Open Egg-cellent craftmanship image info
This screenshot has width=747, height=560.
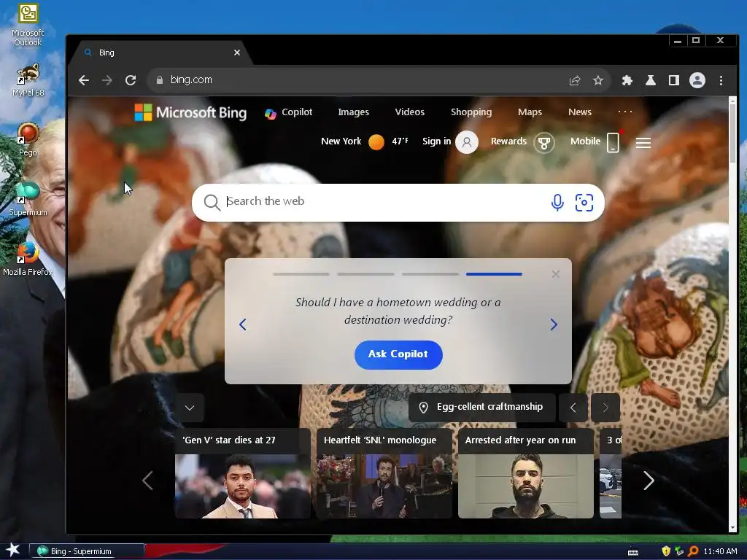coord(482,408)
